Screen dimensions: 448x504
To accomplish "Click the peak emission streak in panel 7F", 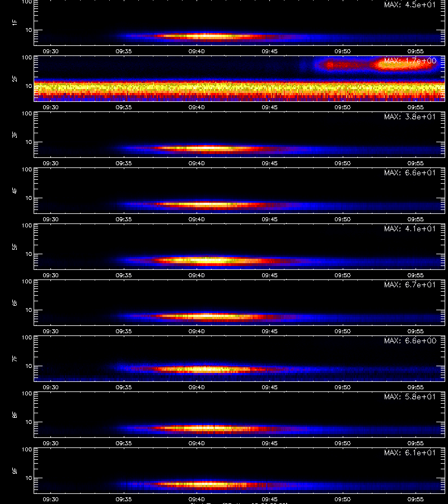I will click(x=206, y=369).
